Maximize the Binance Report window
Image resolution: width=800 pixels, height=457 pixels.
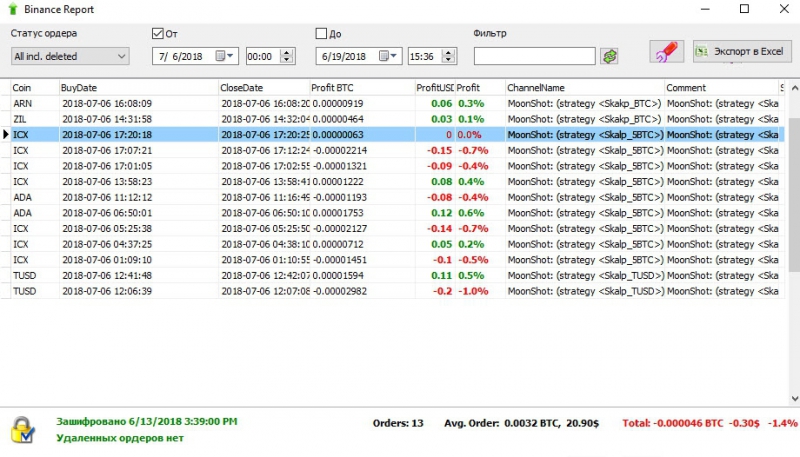[744, 9]
